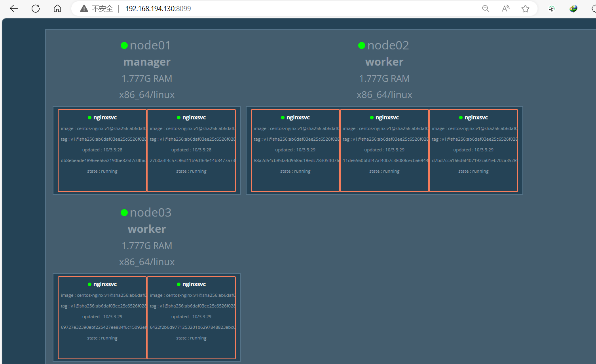Click the green status dot beside node02
596x364 pixels.
pos(362,45)
